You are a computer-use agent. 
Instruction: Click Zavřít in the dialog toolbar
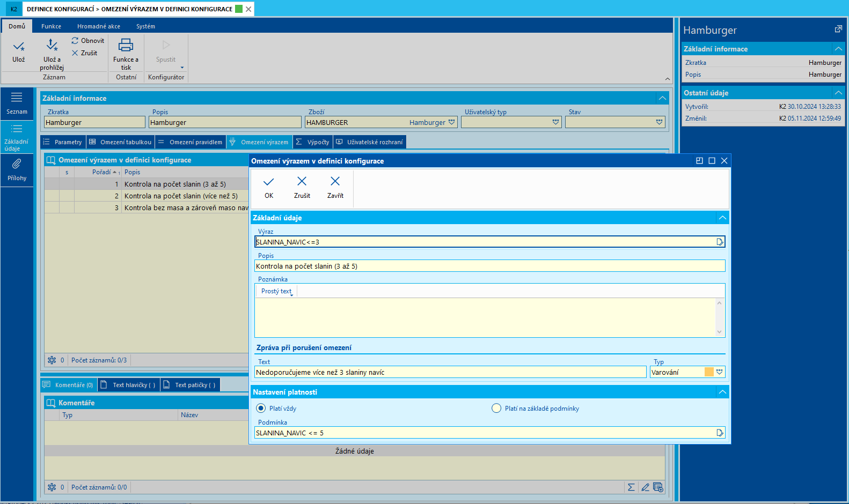(335, 187)
